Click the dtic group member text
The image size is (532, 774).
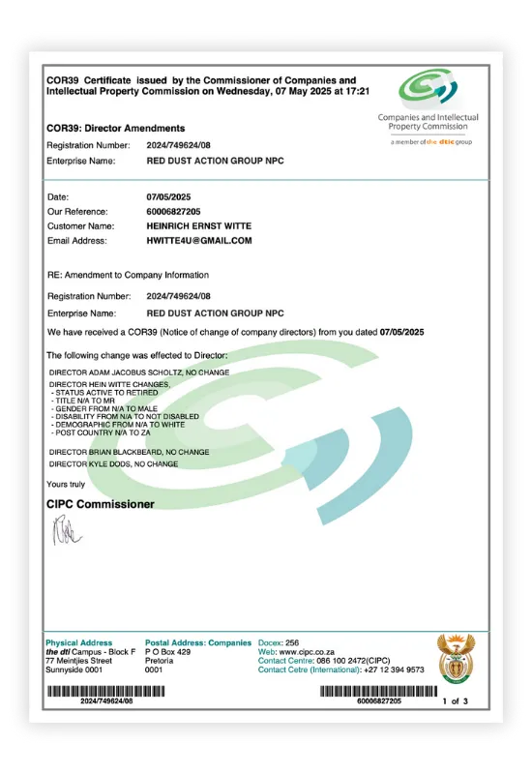(430, 141)
